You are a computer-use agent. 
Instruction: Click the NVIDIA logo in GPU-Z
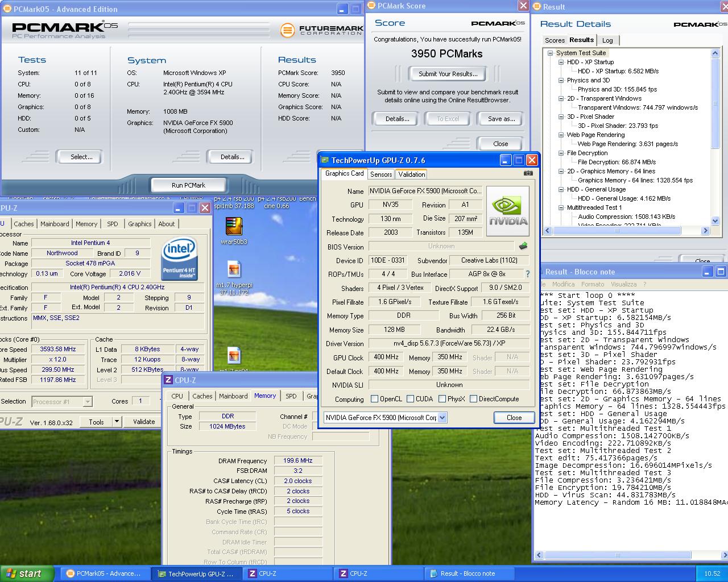tap(508, 211)
